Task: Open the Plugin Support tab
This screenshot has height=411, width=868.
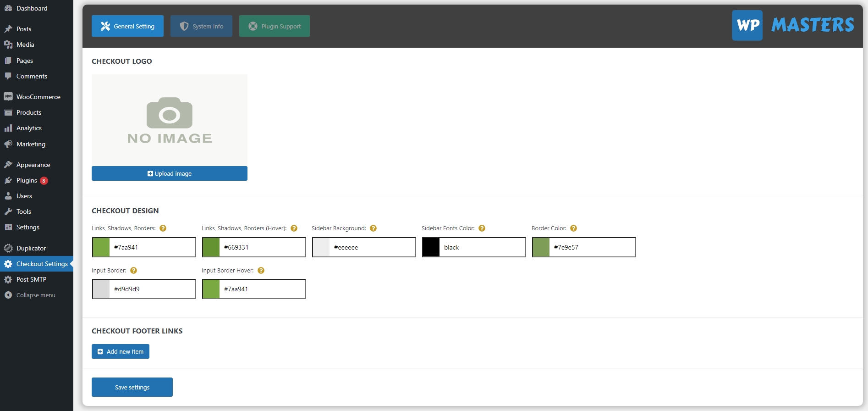Action: pos(274,26)
